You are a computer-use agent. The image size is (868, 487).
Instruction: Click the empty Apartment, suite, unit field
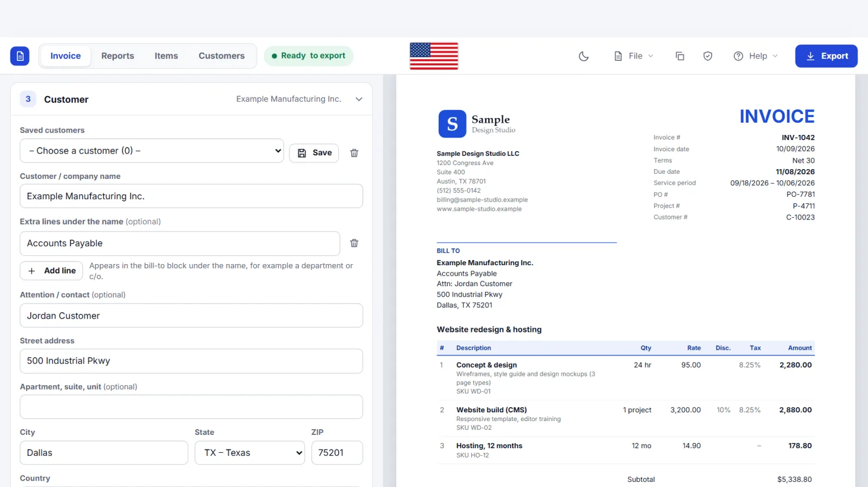tap(192, 407)
